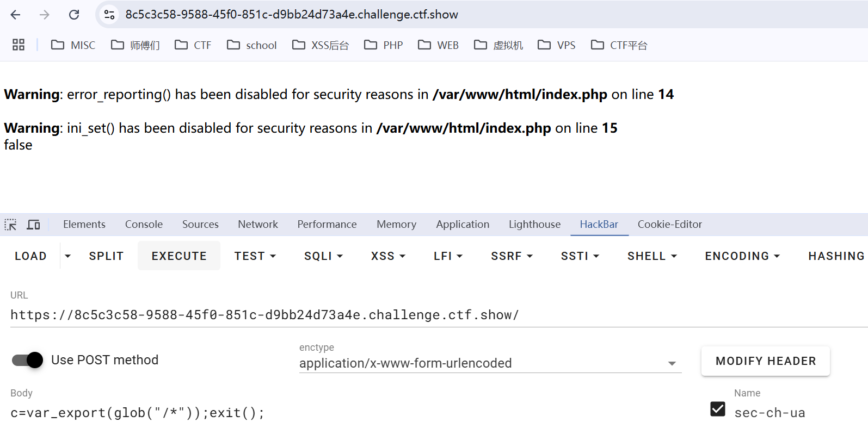The width and height of the screenshot is (868, 422).
Task: Disable the Use POST method switch
Action: pos(28,360)
